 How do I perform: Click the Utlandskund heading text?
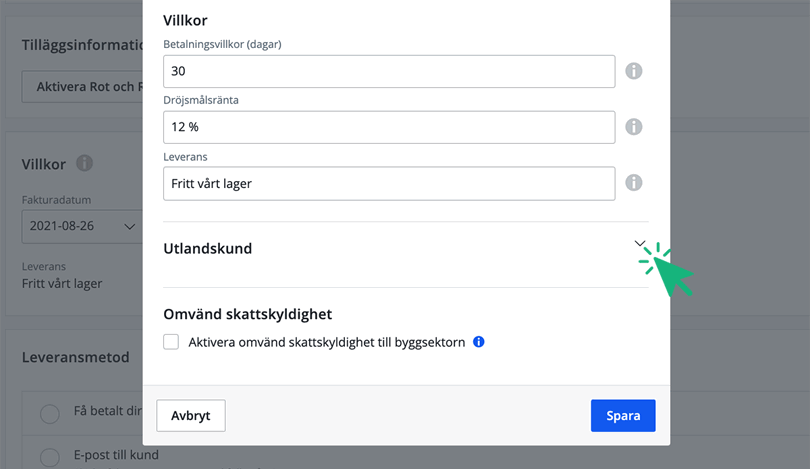(x=208, y=248)
